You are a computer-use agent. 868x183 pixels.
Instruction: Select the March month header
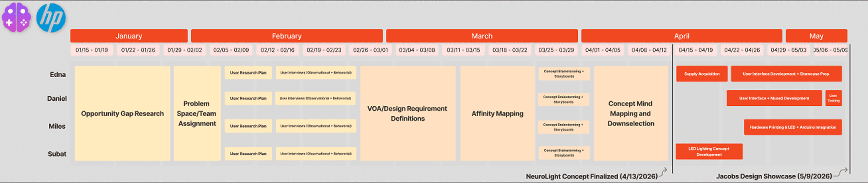point(482,36)
